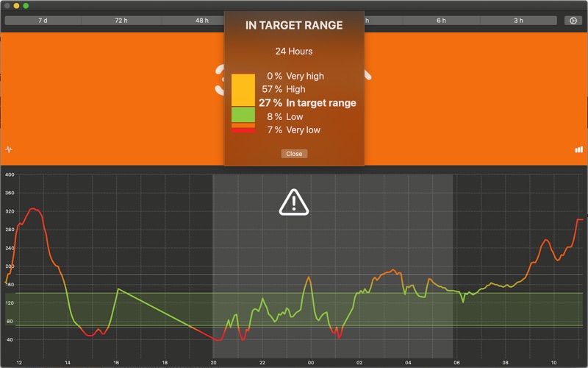The width and height of the screenshot is (588, 368).
Task: Open the bar chart statistics icon
Action: (x=579, y=149)
